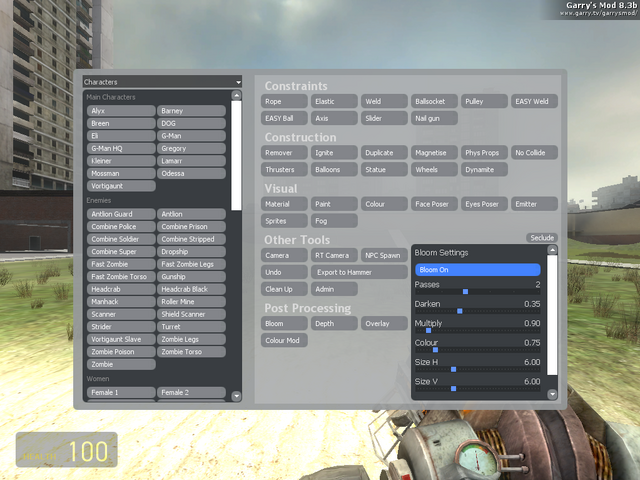Select the RT Camera tool

pos(334,256)
